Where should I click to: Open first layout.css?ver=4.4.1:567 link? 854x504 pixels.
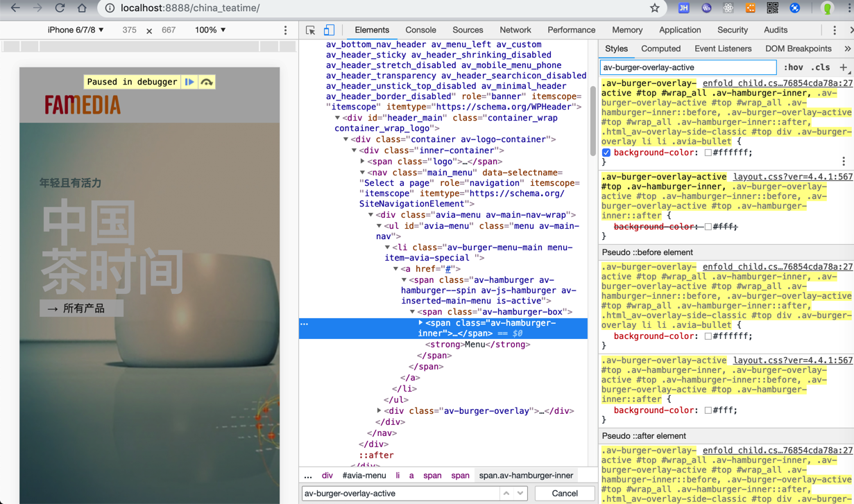pos(793,177)
